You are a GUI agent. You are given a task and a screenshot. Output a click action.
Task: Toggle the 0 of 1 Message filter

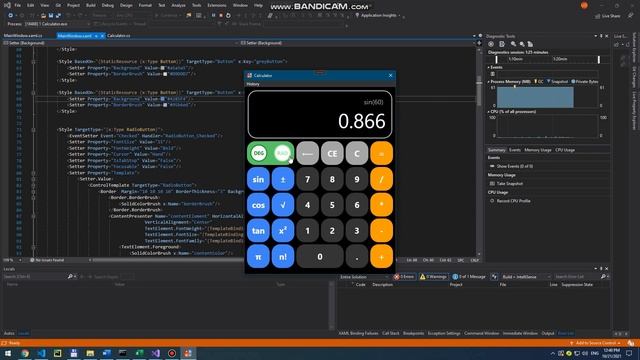pos(469,277)
